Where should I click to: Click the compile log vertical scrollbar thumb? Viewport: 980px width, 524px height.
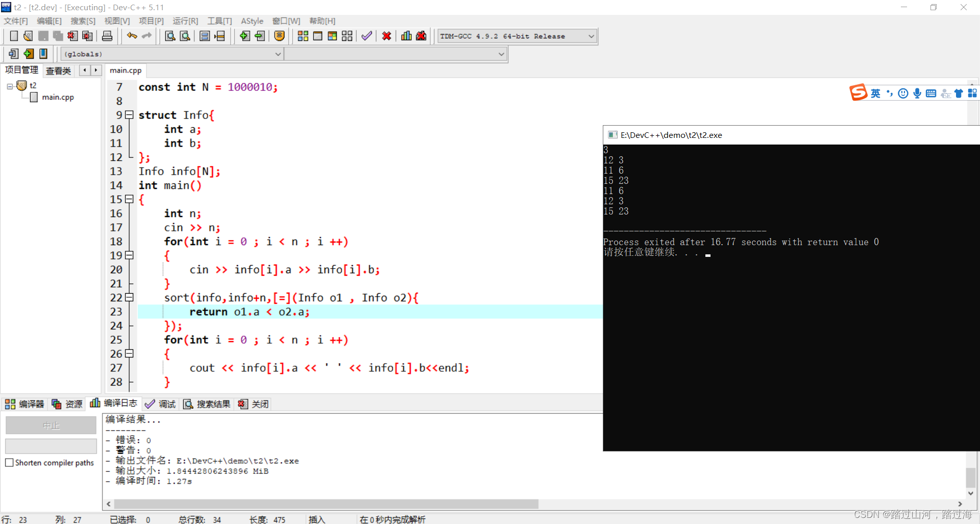[x=971, y=478]
